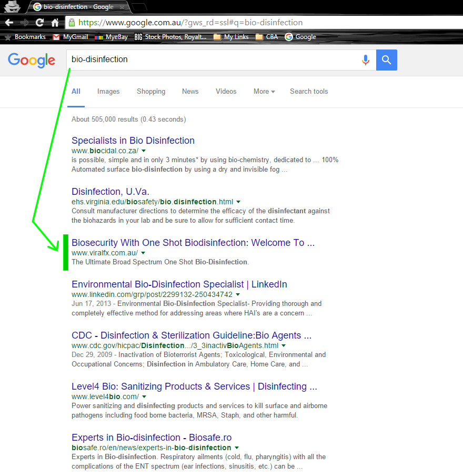Open Experts in Bio-disinfection Biosafe.ro result
The height and width of the screenshot is (476, 463).
[x=152, y=438]
